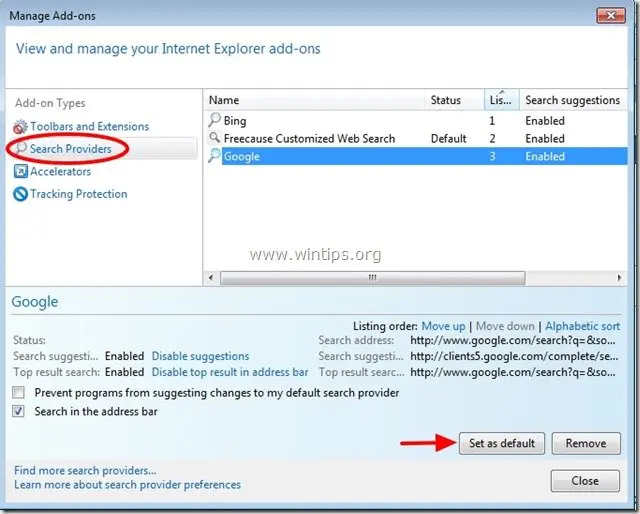Close window with red X button
Image resolution: width=640 pixels, height=514 pixels.
tap(611, 16)
